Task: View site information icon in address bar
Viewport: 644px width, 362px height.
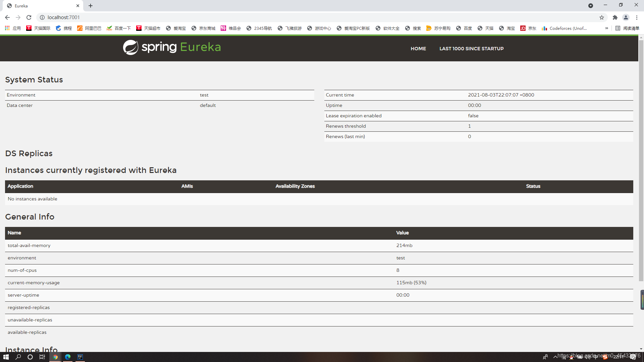Action: tap(42, 17)
